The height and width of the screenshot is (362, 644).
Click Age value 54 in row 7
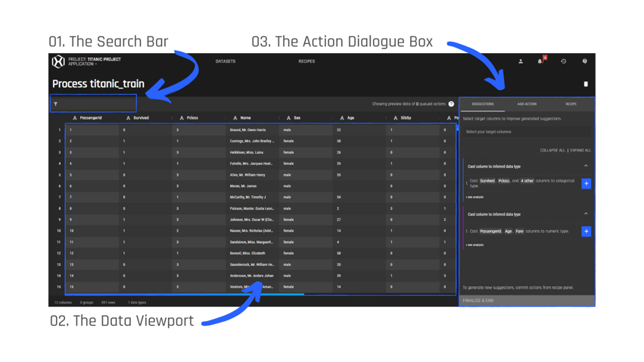point(339,197)
